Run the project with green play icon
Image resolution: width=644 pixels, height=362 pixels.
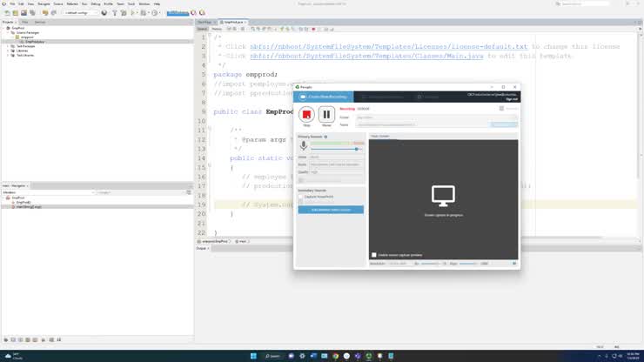click(134, 13)
